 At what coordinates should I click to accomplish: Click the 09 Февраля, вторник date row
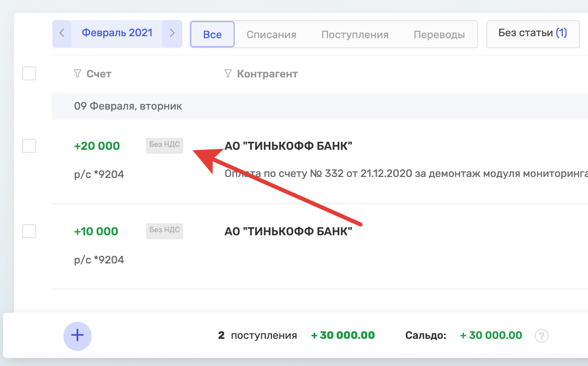(x=320, y=106)
